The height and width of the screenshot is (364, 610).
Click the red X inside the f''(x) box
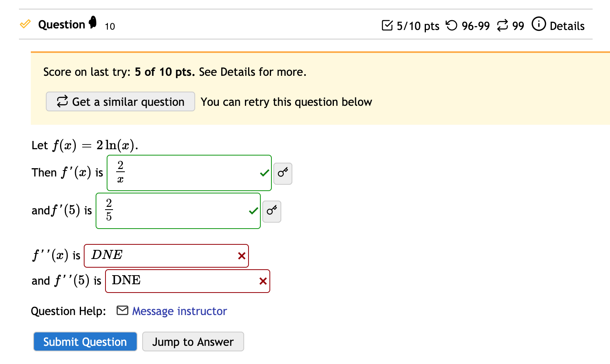click(x=241, y=256)
